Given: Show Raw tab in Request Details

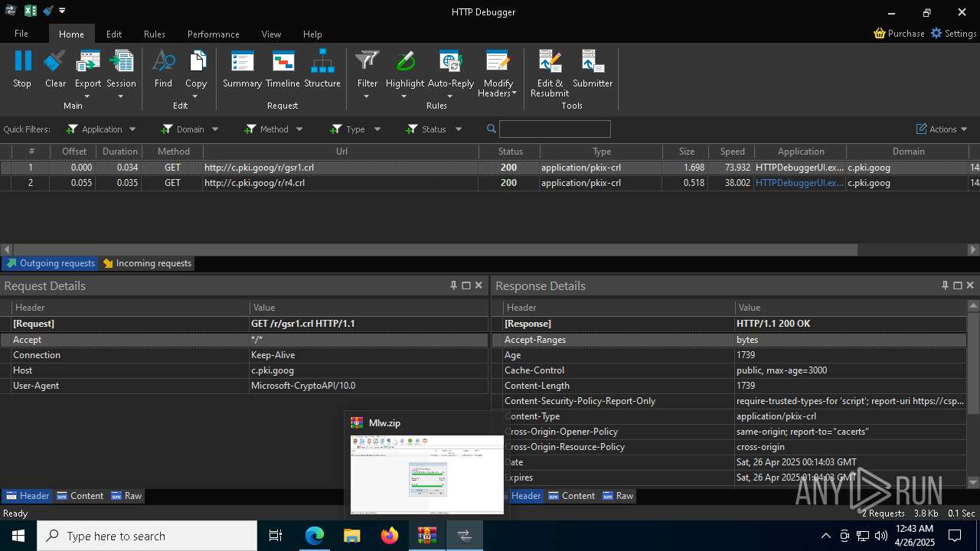Looking at the screenshot, I should click(126, 496).
